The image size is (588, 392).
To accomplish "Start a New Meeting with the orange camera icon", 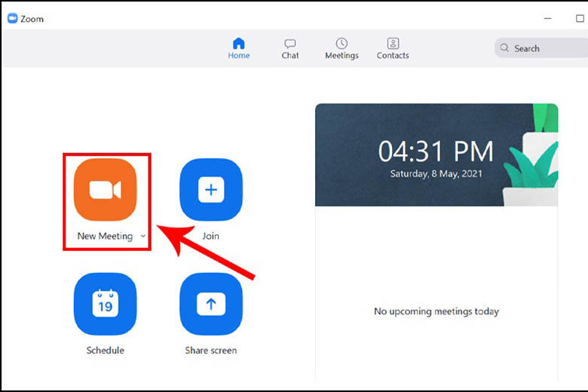I will [106, 190].
